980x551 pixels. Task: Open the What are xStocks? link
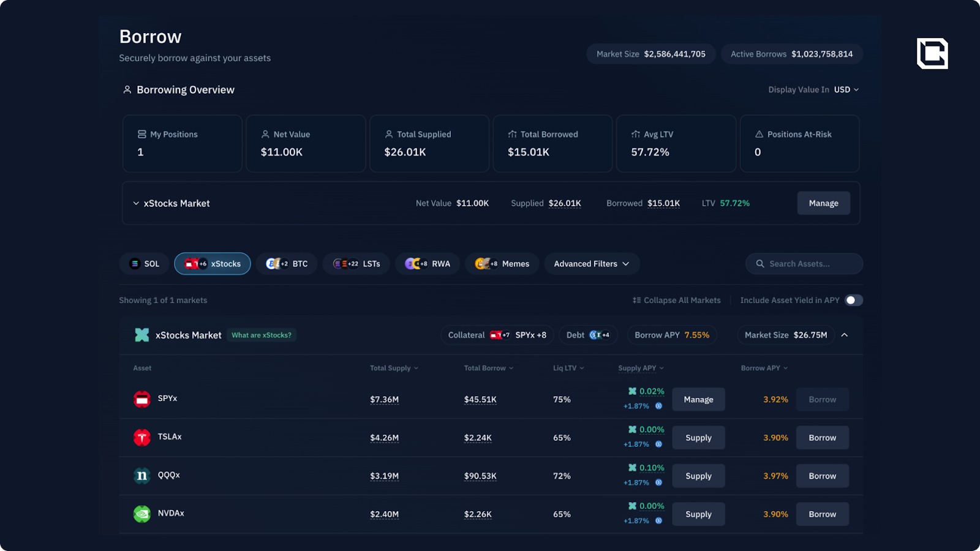(x=262, y=335)
